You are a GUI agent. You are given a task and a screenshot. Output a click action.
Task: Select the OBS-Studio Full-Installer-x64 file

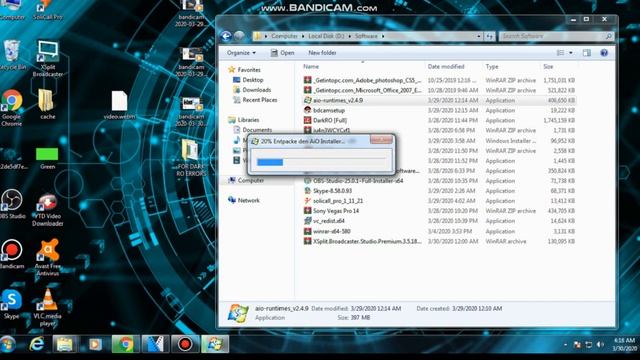pos(439,181)
